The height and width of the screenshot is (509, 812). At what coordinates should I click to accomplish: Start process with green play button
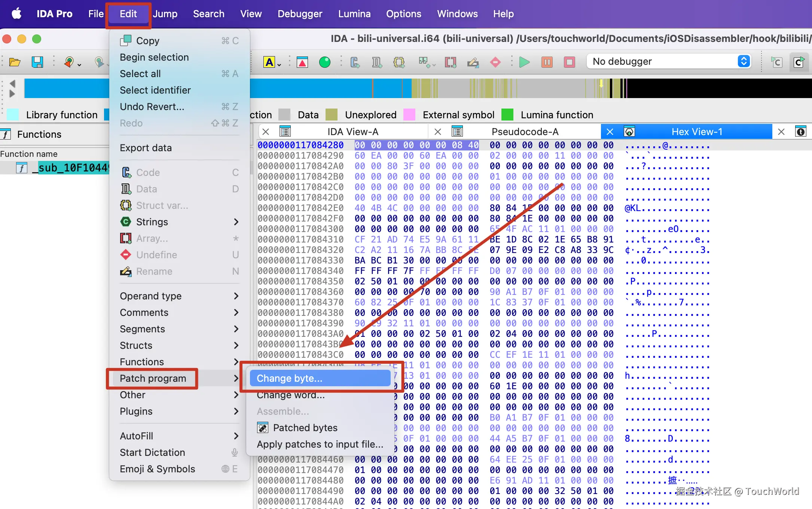(x=524, y=62)
